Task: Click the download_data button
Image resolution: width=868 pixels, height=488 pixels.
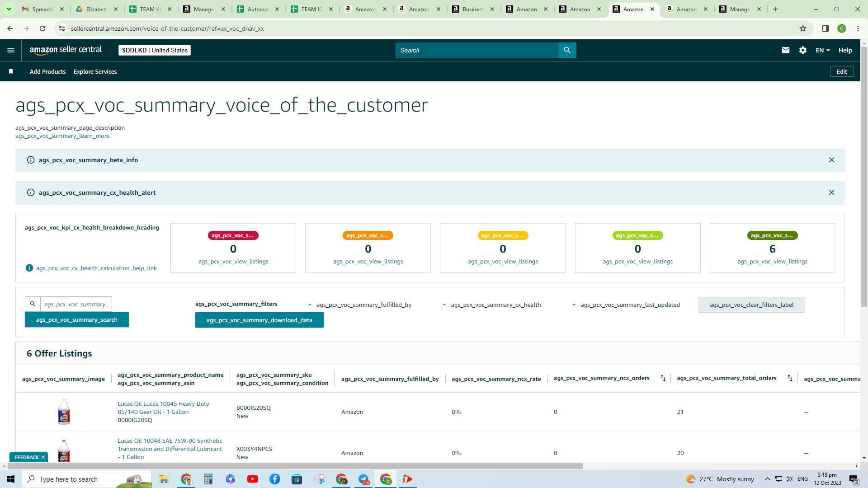Action: (259, 320)
